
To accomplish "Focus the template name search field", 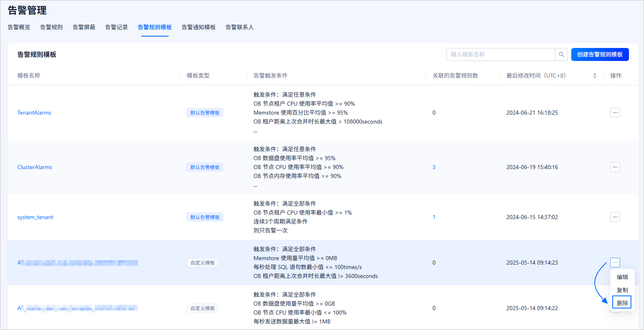I will pyautogui.click(x=500, y=54).
